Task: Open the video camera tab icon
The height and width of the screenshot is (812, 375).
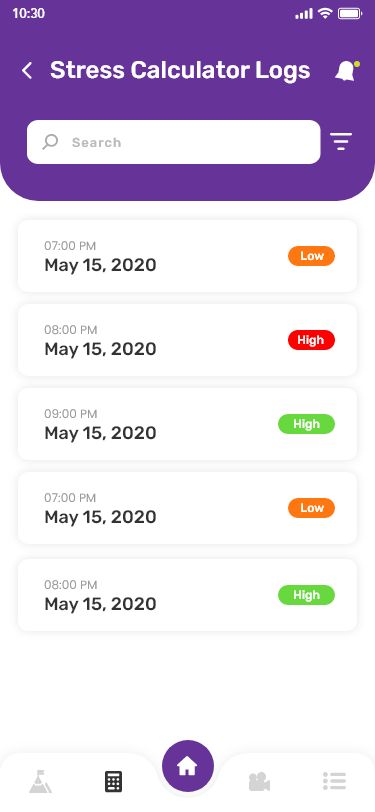Action: pos(259,781)
